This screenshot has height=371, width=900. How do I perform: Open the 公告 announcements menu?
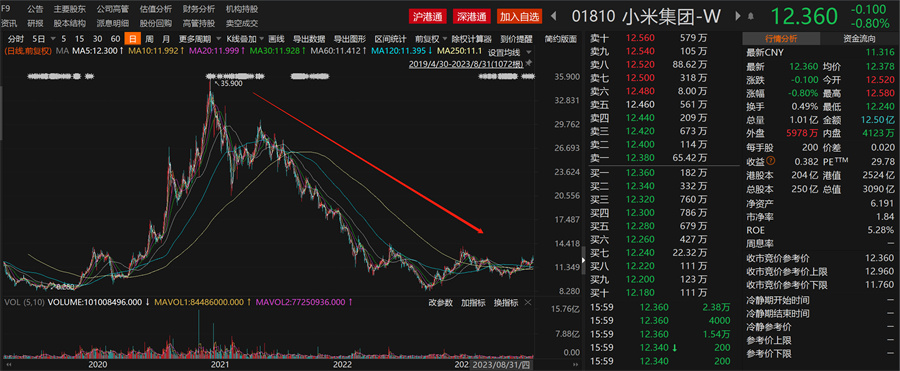point(34,9)
